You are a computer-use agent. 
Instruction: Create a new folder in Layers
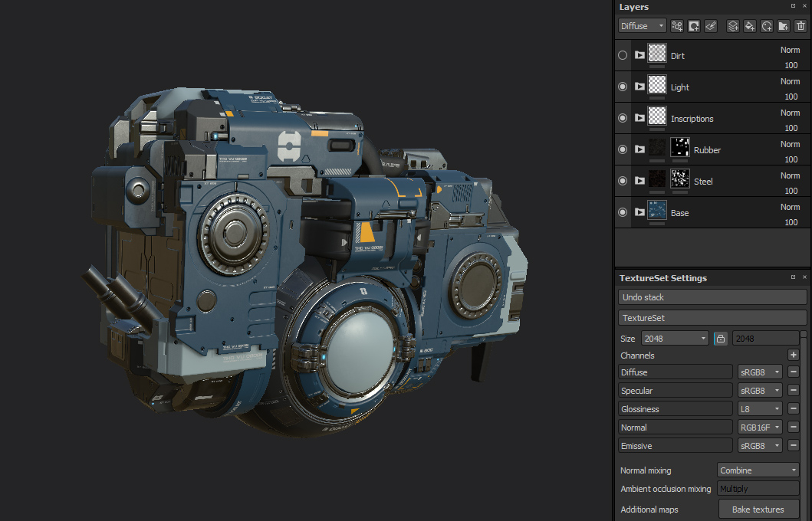(x=783, y=26)
